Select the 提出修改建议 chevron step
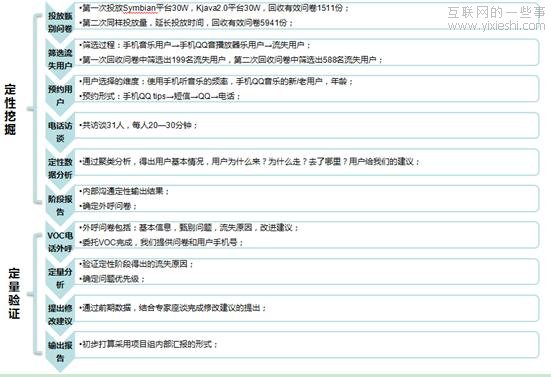The height and width of the screenshot is (377, 551). [60, 315]
